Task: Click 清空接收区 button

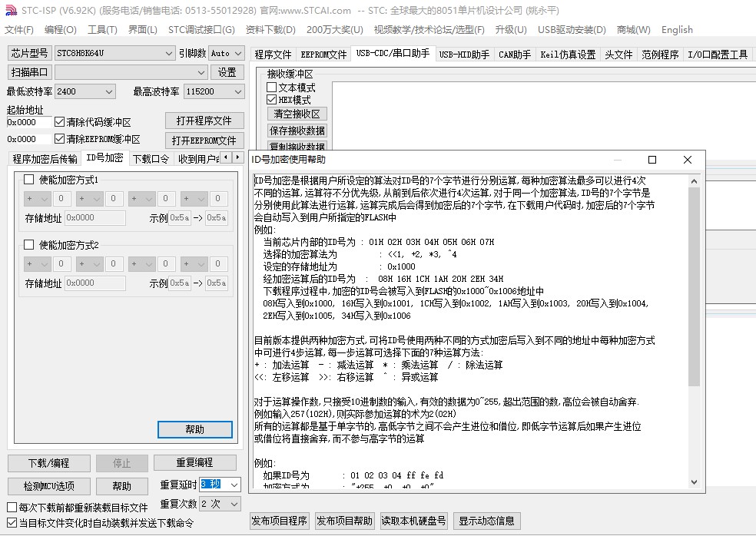Action: [x=297, y=114]
